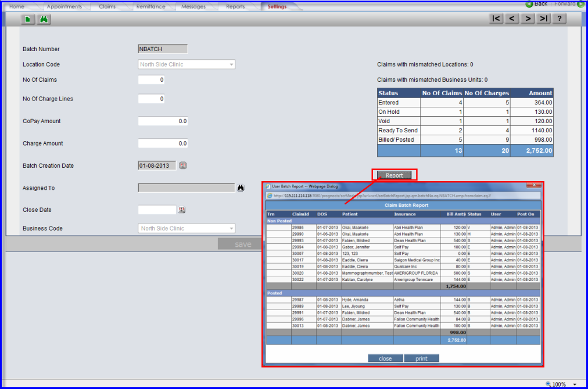
Task: Click the CoPay Amount input field
Action: (x=163, y=121)
